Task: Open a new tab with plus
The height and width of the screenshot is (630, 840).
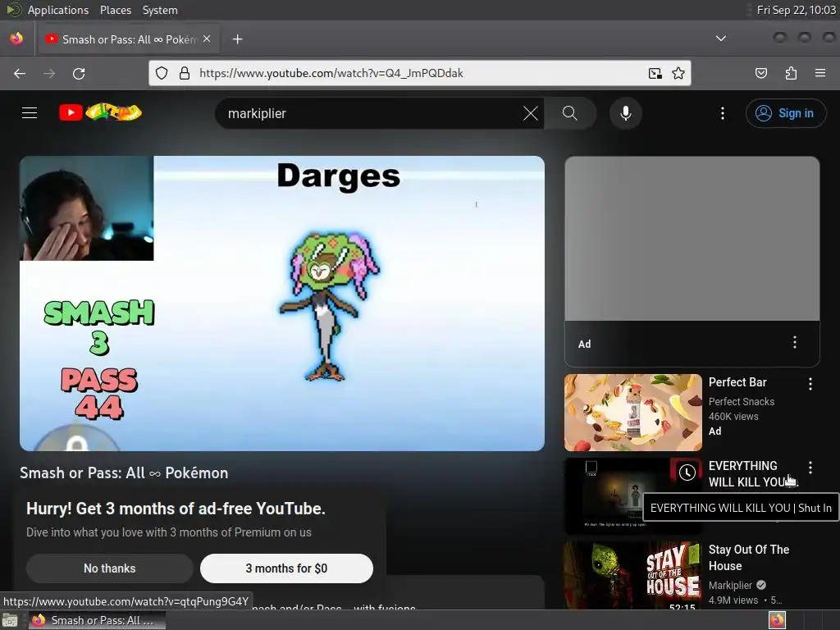Action: coord(237,39)
